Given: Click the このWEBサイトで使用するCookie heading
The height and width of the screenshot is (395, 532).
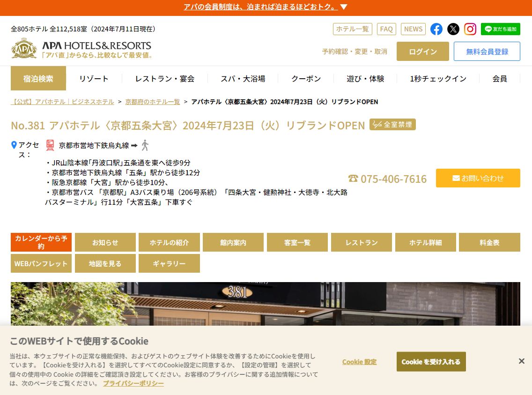Looking at the screenshot, I should pos(79,341).
